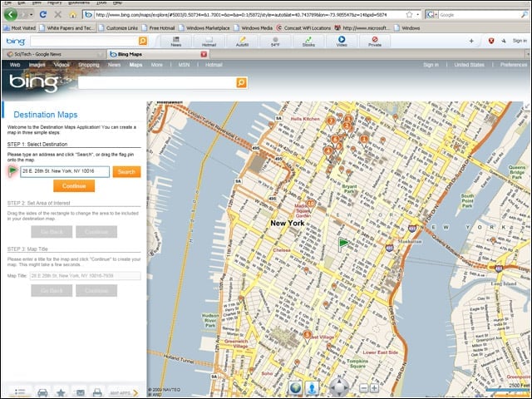The height and width of the screenshot is (399, 532).
Task: Click the orange Search button for address
Action: pyautogui.click(x=126, y=172)
